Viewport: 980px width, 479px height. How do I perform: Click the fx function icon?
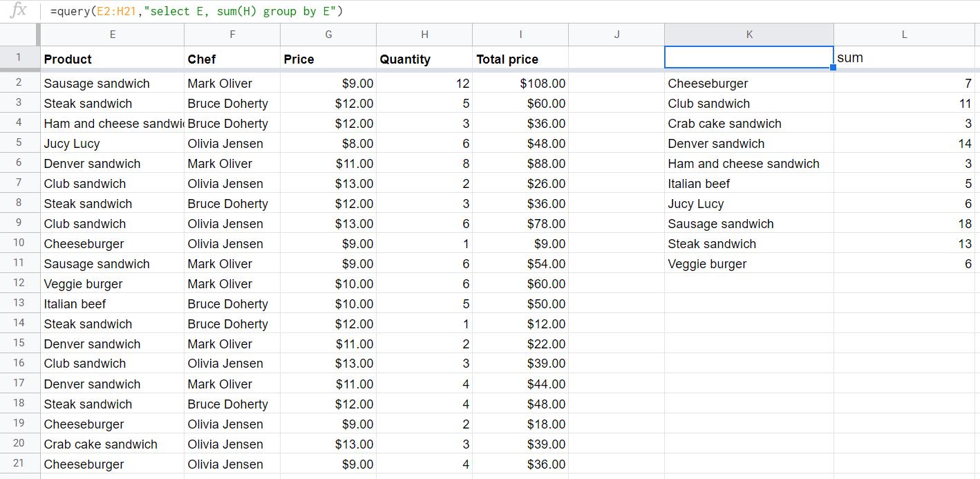coord(18,11)
